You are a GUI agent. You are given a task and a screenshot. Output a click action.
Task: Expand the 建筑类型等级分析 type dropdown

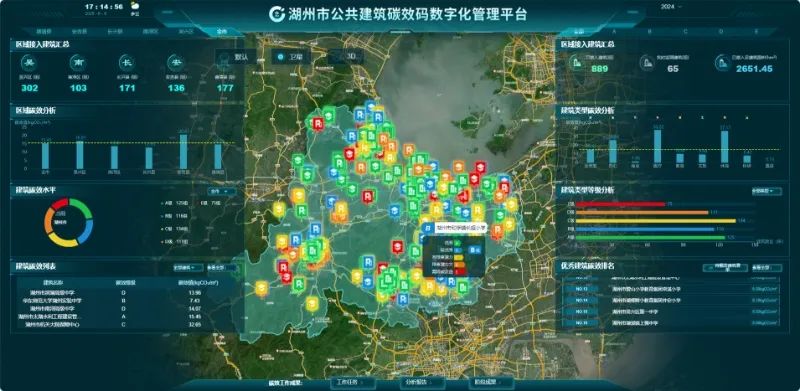pyautogui.click(x=767, y=191)
